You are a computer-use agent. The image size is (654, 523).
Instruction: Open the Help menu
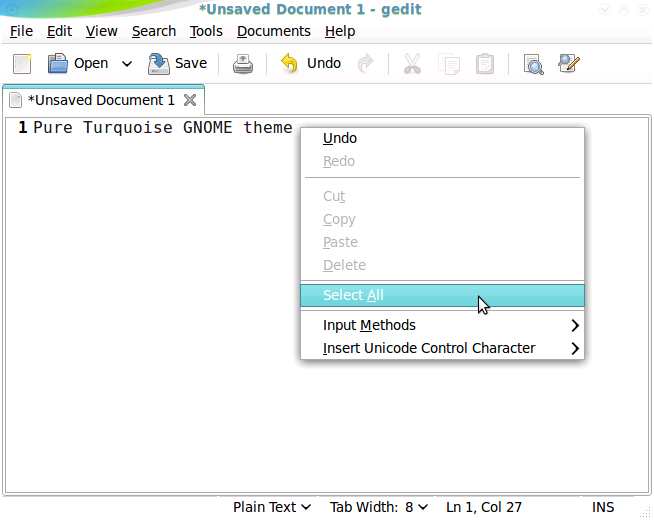point(340,31)
